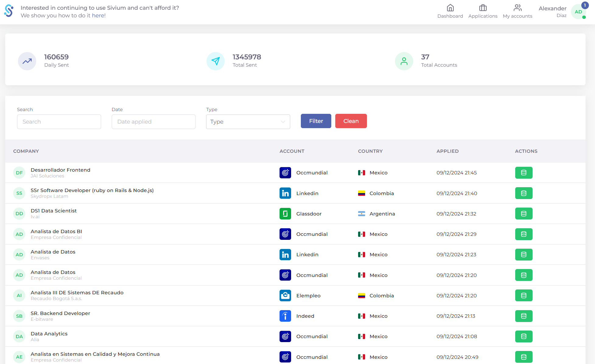The width and height of the screenshot is (595, 364).
Task: Click the DD avatar badge
Action: (19, 214)
